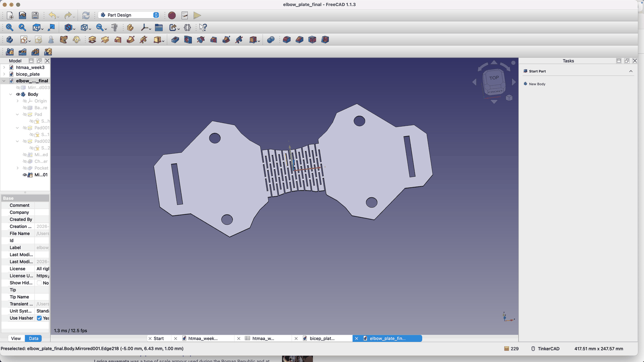
Task: Select the Hole tool icon
Action: [188, 39]
